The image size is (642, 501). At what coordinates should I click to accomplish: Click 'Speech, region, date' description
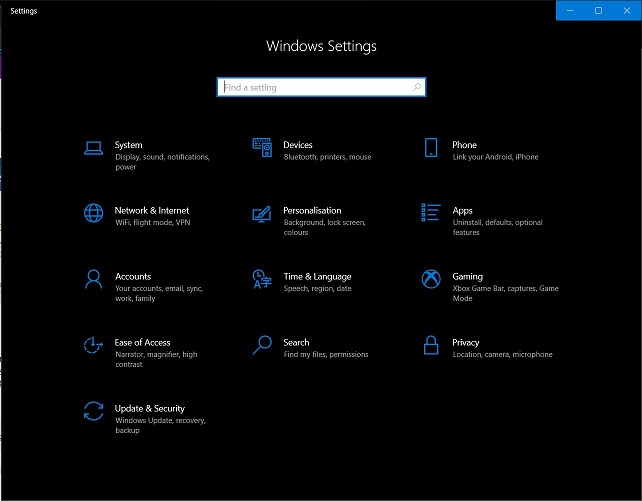(x=317, y=289)
